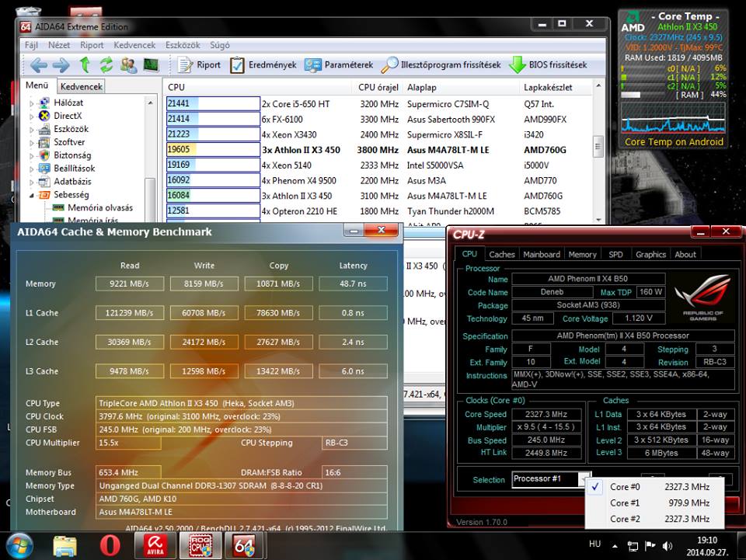Click the AIDA64 back arrow button
The width and height of the screenshot is (746, 560).
[39, 64]
